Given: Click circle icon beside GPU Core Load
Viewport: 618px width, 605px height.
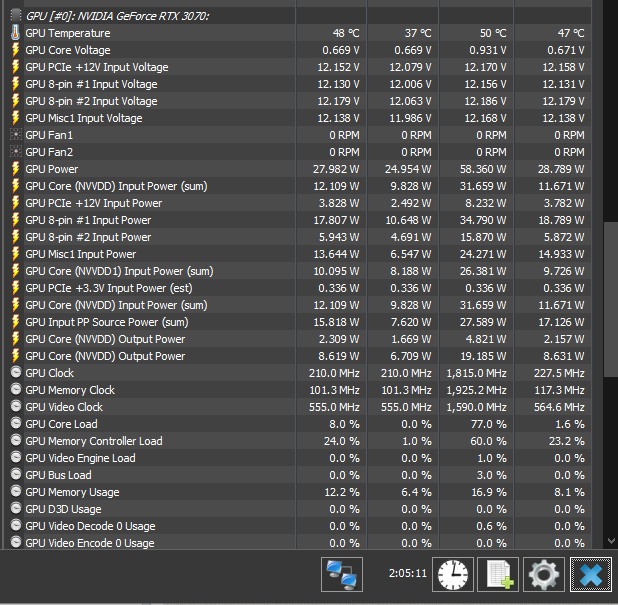Looking at the screenshot, I should coord(16,423).
